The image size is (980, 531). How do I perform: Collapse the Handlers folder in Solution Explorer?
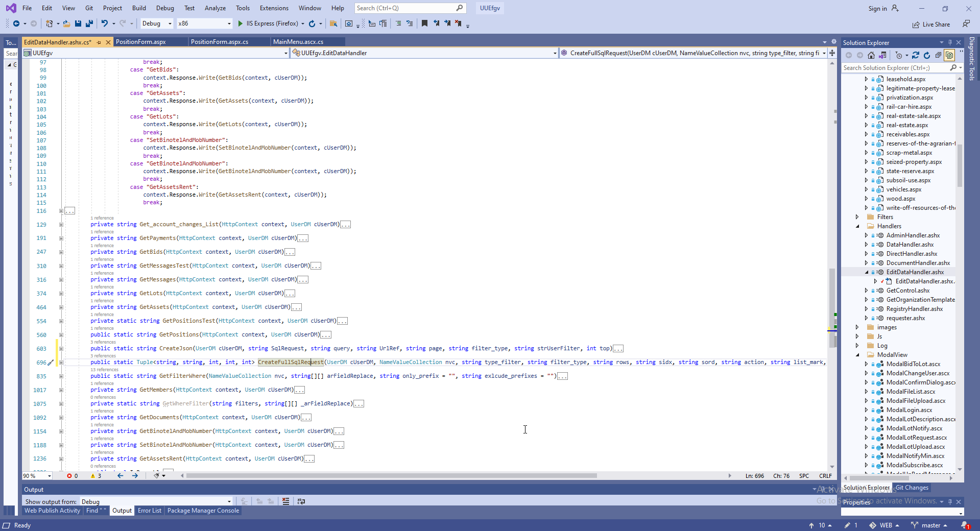[857, 226]
